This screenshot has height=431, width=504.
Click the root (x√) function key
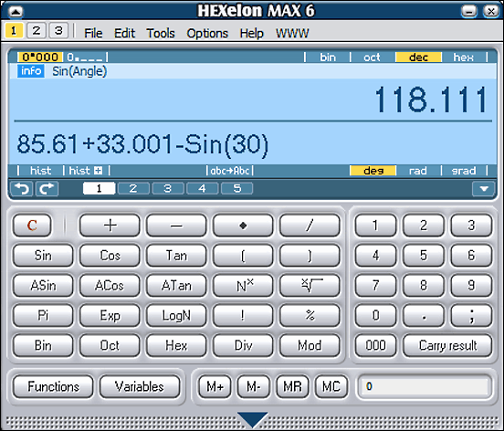[310, 285]
